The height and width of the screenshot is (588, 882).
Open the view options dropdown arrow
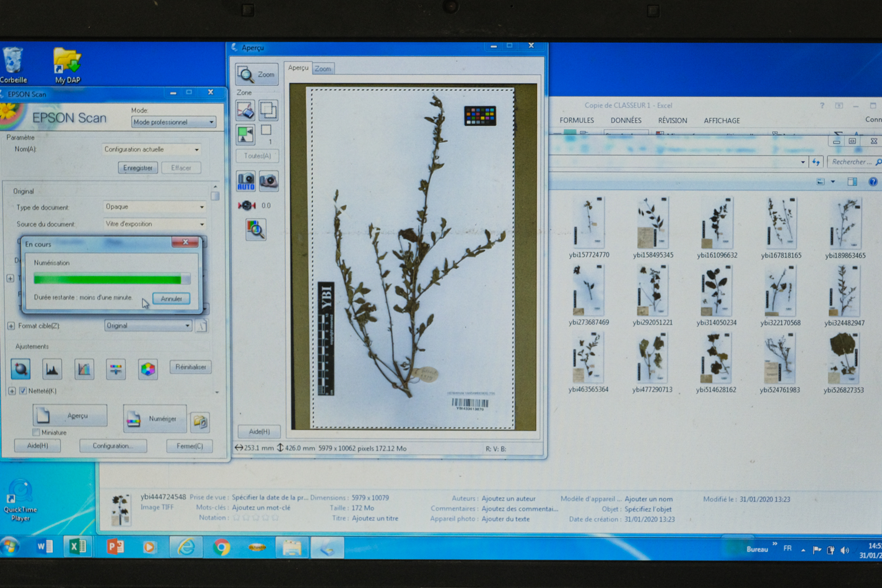click(833, 182)
